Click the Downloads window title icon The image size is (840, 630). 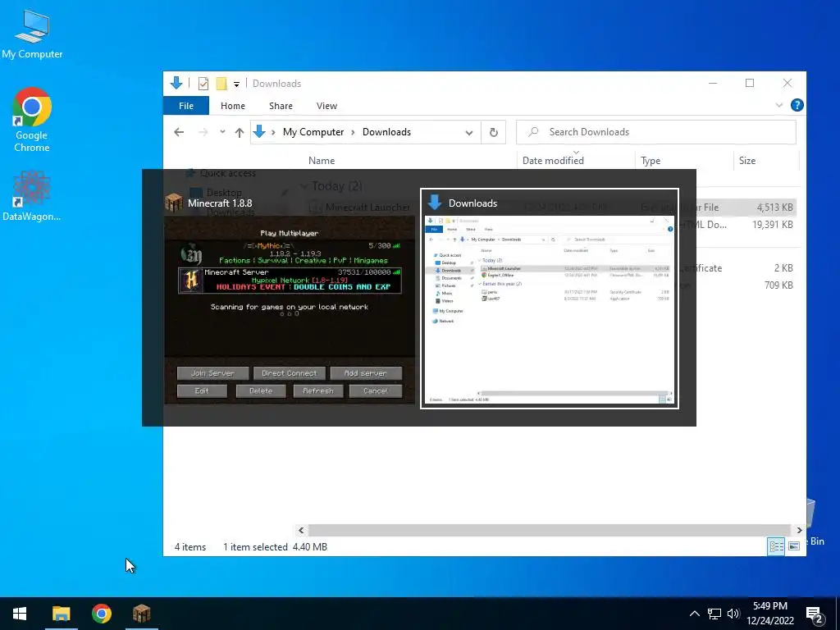click(176, 83)
